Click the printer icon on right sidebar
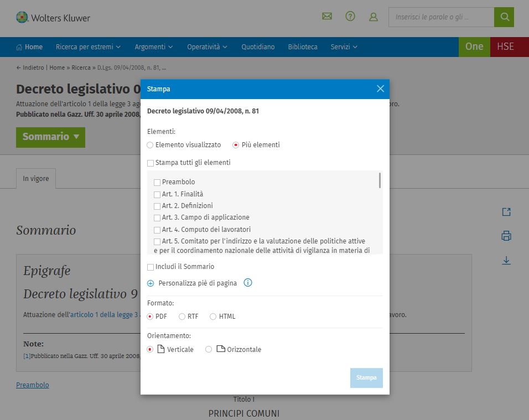This screenshot has height=420, width=529. (x=506, y=236)
